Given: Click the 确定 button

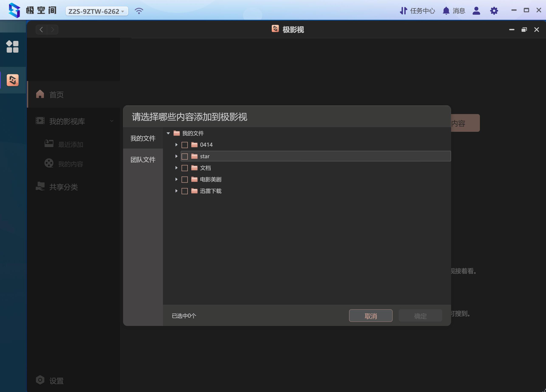Looking at the screenshot, I should pos(420,316).
